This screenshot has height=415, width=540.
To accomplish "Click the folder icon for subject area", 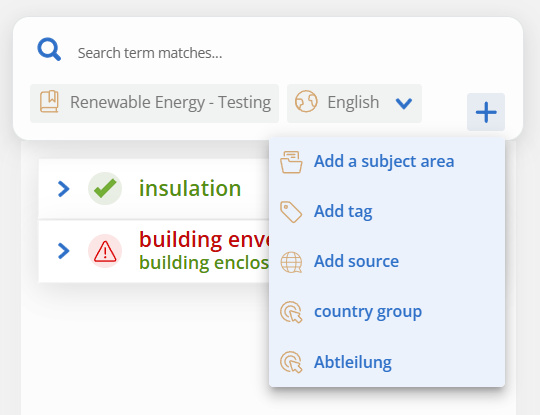I will pyautogui.click(x=291, y=162).
